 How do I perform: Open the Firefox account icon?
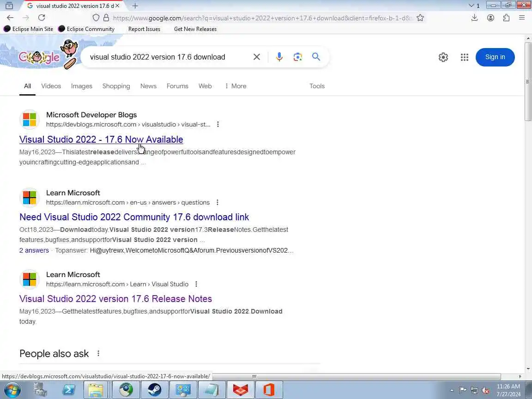pos(490,18)
